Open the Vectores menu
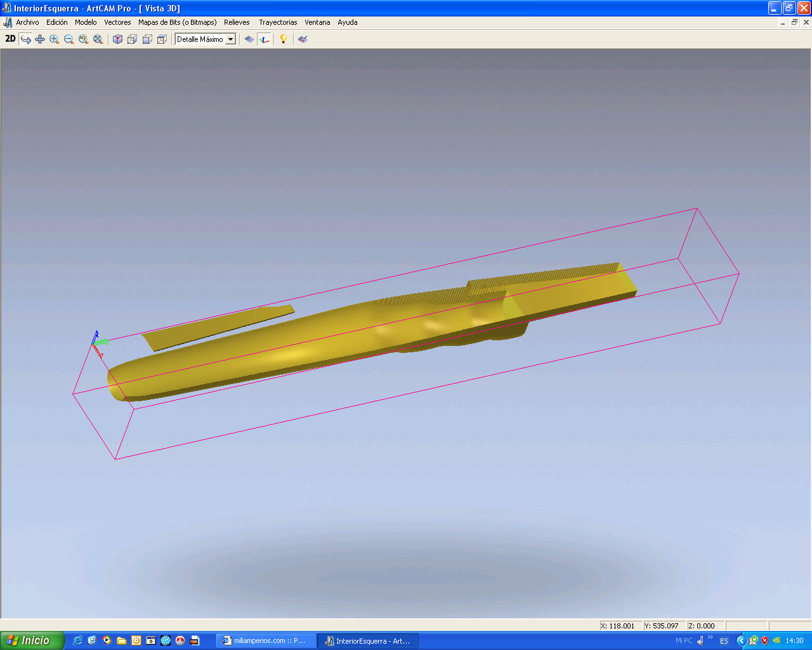The image size is (812, 650). 117,22
